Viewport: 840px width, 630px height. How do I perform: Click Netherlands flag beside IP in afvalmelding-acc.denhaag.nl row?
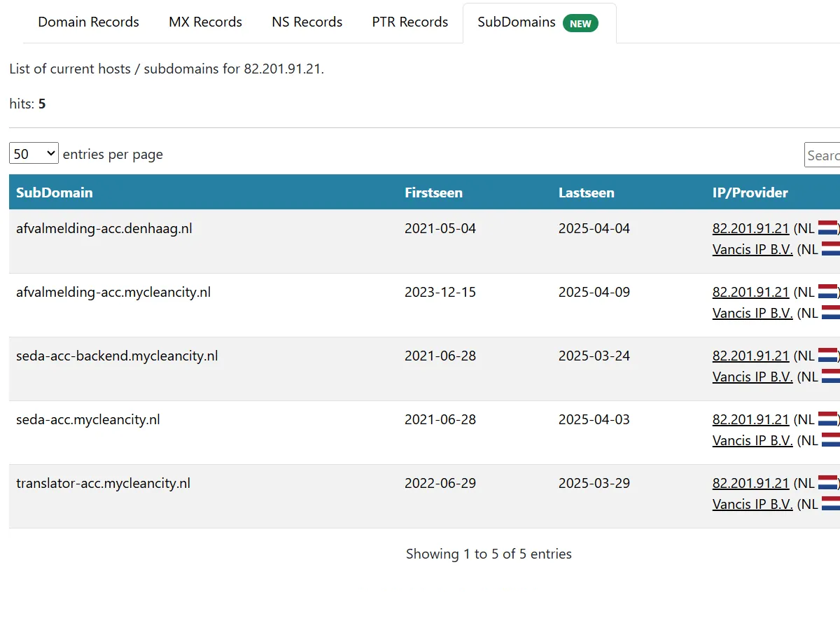[827, 228]
